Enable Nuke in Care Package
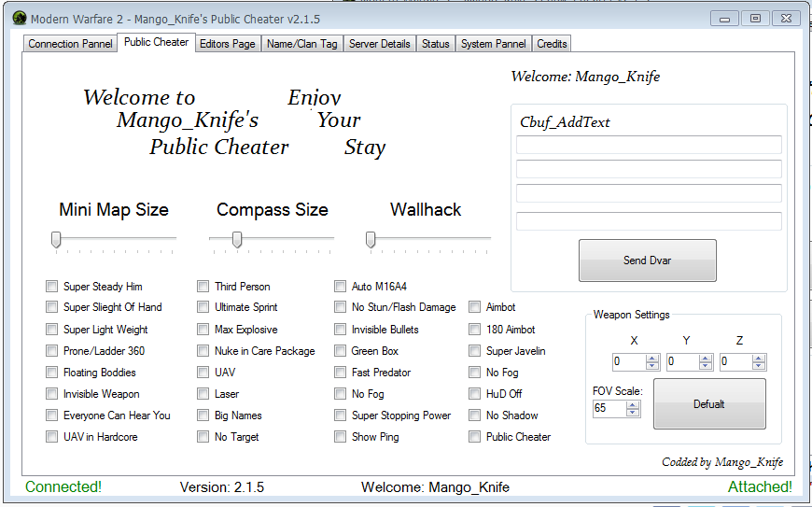Image resolution: width=812 pixels, height=507 pixels. pos(203,350)
